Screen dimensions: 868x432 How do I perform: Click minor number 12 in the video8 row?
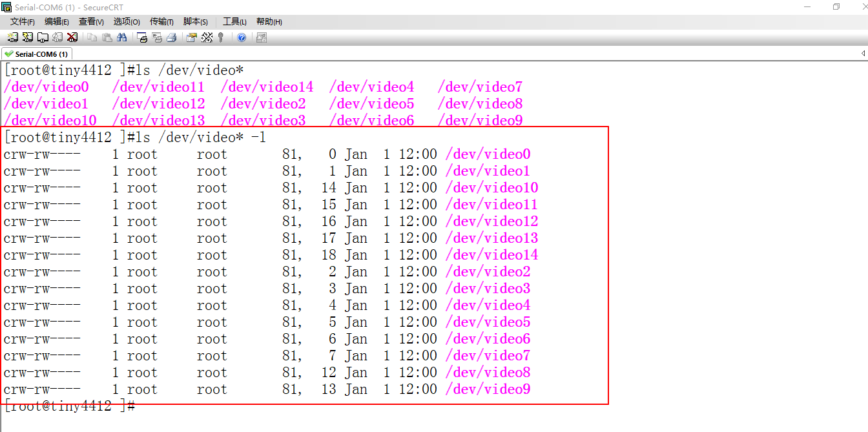329,373
